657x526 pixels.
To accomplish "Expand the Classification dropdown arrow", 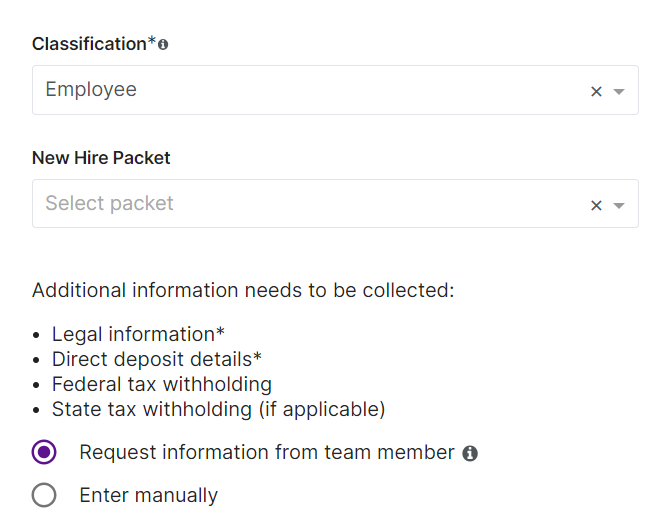I will coord(619,91).
